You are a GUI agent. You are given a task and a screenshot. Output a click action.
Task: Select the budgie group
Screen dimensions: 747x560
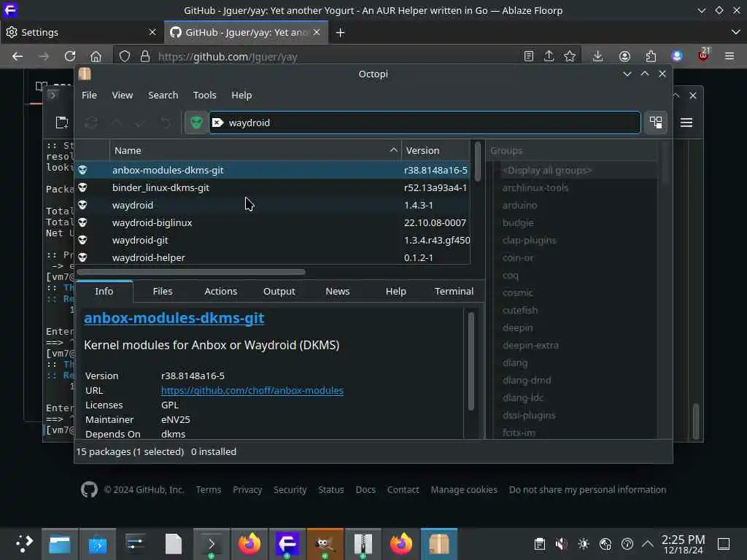pyautogui.click(x=518, y=223)
